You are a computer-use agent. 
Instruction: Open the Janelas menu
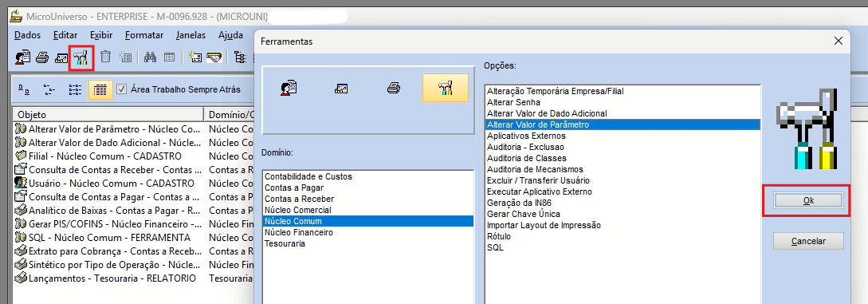coord(191,35)
